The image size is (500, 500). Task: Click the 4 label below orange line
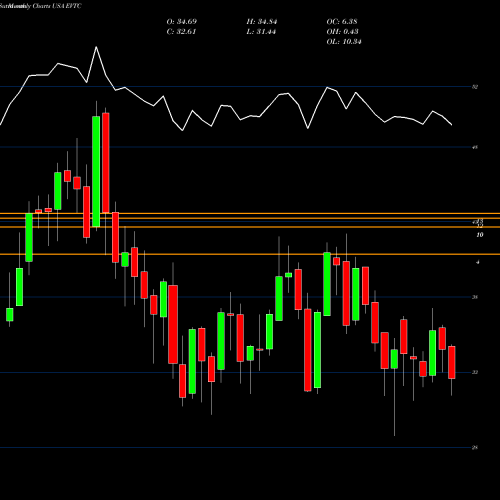[x=478, y=262]
